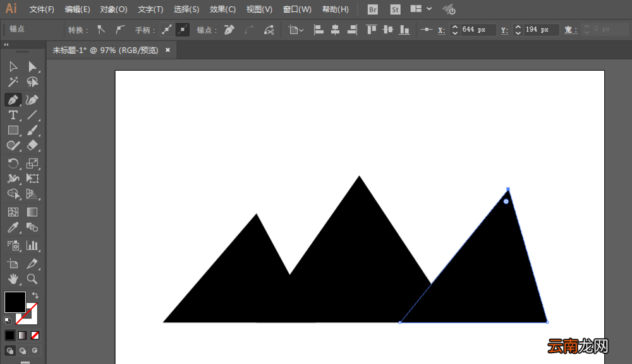Open the 对象(O) menu
This screenshot has height=364, width=632.
114,9
